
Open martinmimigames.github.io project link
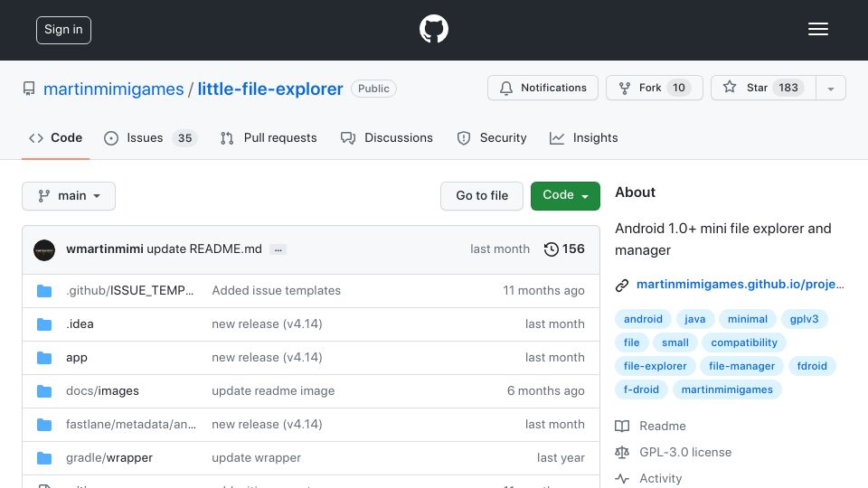[x=741, y=285]
